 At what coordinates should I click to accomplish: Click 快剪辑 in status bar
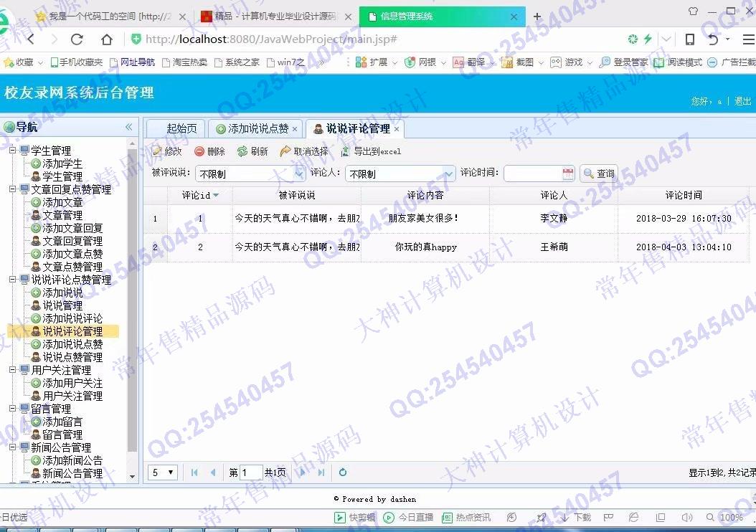click(355, 518)
